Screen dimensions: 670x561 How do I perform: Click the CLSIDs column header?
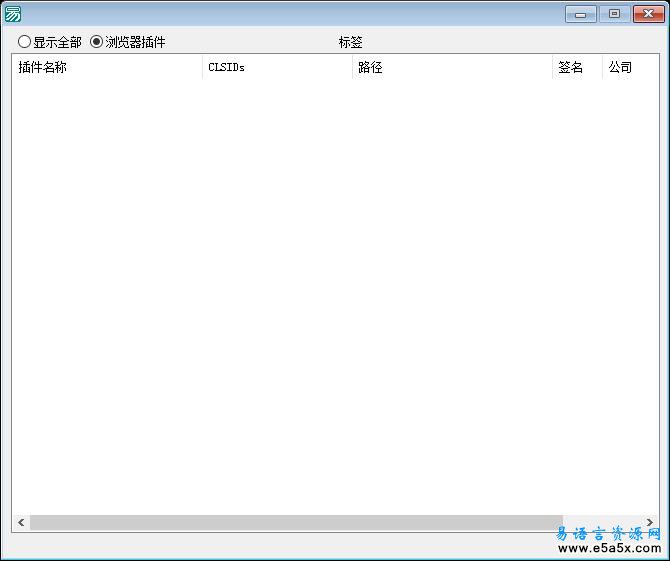pyautogui.click(x=277, y=67)
